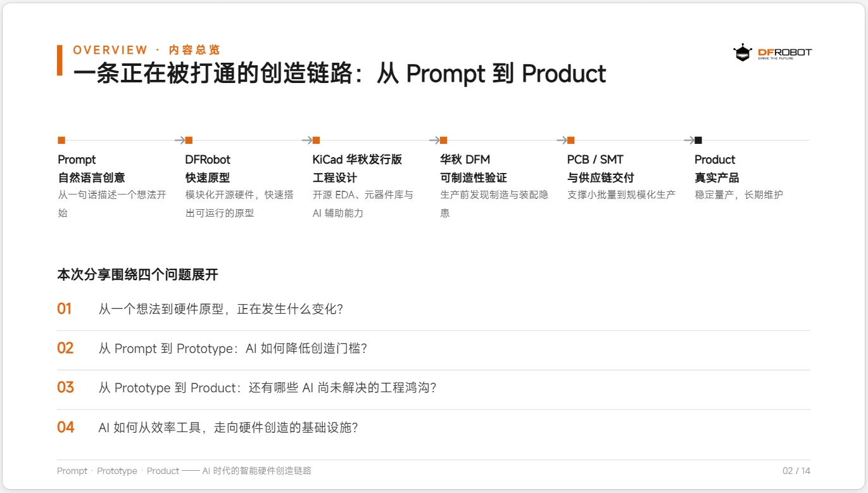Click the orange square marker above Prompt
The image size is (868, 493).
[x=61, y=140]
